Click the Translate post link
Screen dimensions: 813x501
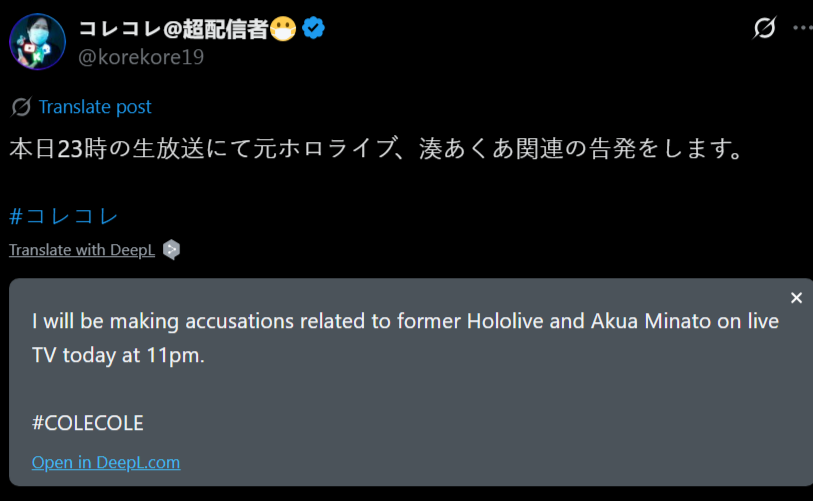tap(95, 107)
